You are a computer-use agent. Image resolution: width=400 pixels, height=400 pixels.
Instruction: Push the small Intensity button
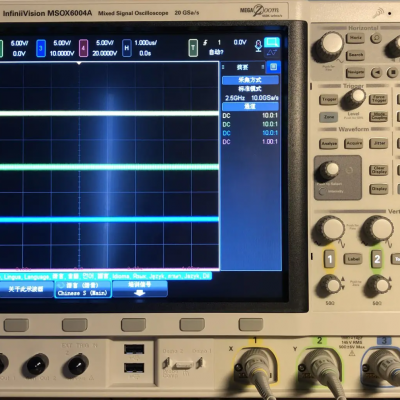point(322,192)
